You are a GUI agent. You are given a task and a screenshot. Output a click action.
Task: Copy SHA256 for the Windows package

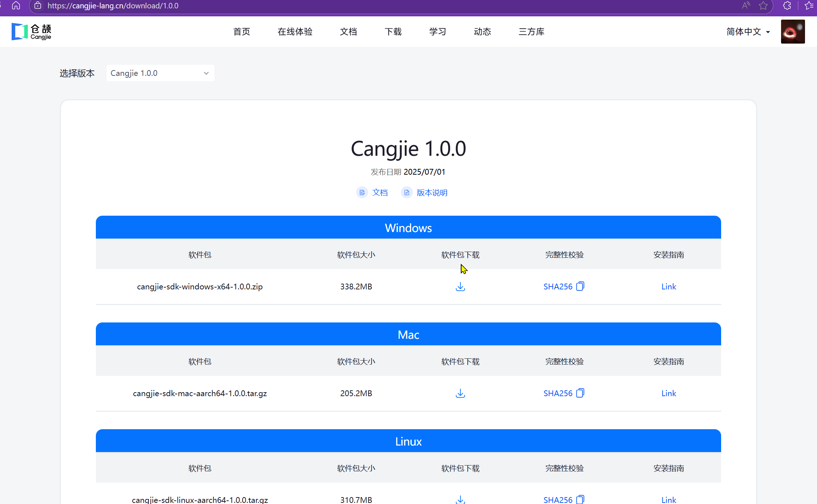(580, 286)
